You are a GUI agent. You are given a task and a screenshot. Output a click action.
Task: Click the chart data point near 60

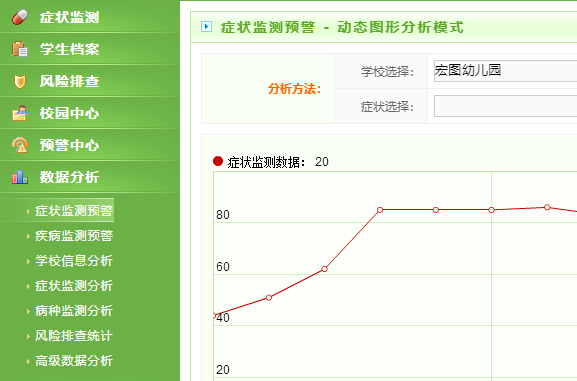(324, 269)
